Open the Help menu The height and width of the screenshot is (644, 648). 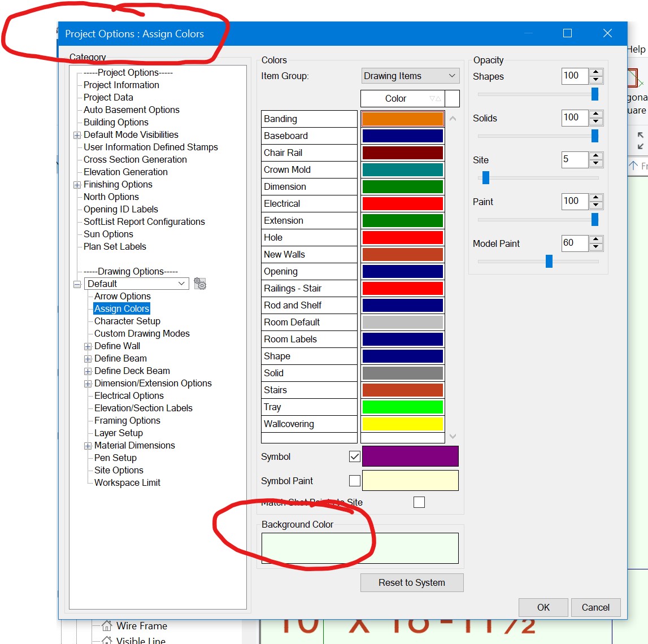pyautogui.click(x=636, y=49)
